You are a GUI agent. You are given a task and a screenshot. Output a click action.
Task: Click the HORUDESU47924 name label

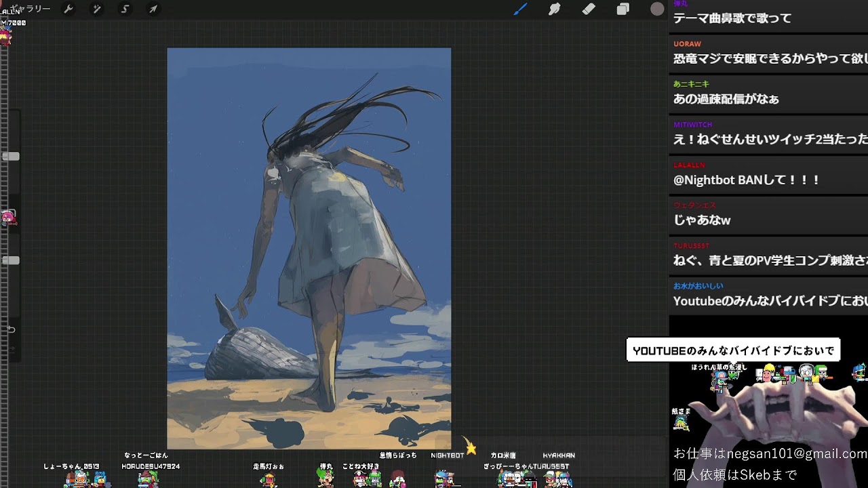click(151, 466)
